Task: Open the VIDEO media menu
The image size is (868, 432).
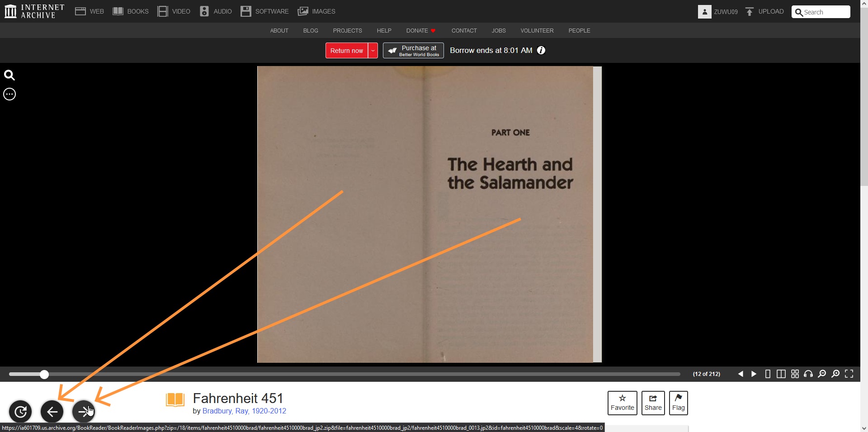Action: tap(174, 11)
